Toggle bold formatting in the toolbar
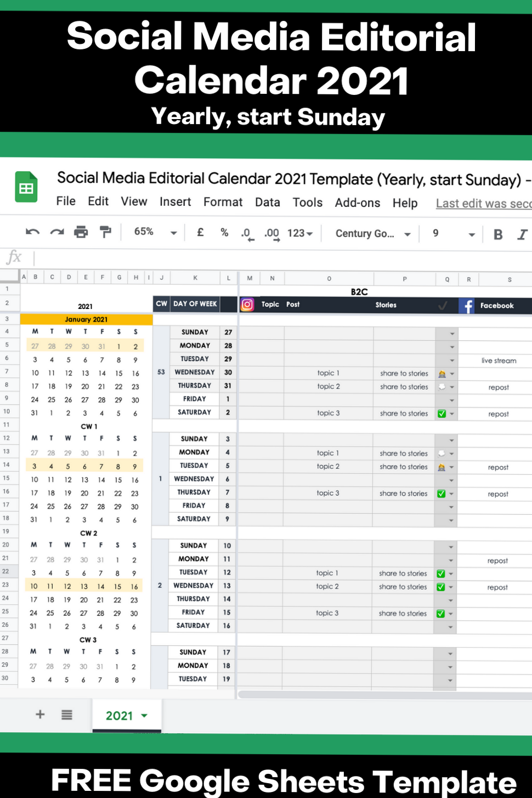Image resolution: width=532 pixels, height=798 pixels. pyautogui.click(x=497, y=234)
